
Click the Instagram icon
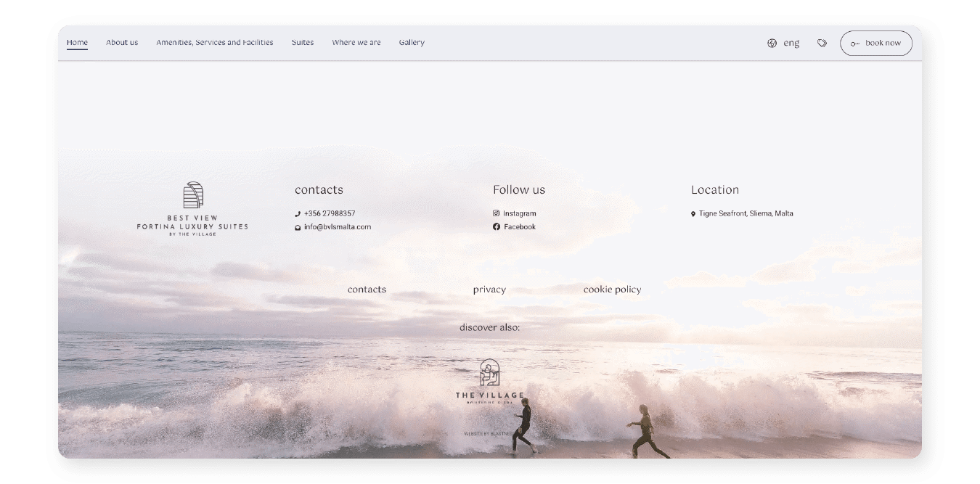(497, 213)
